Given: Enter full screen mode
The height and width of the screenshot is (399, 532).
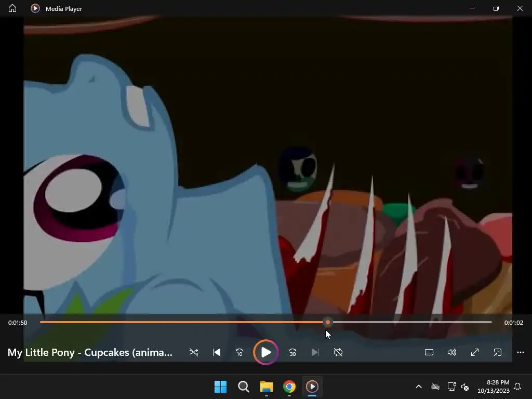Looking at the screenshot, I should click(x=475, y=352).
